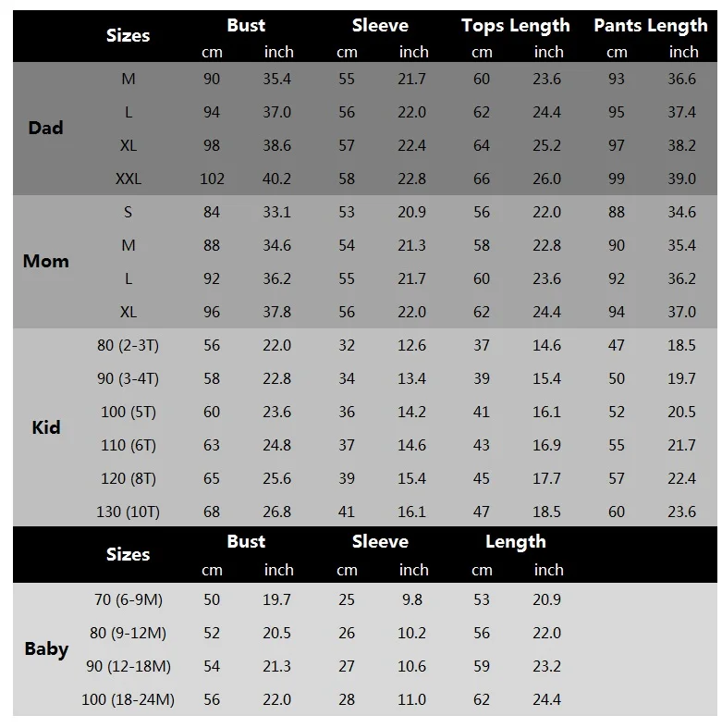Screen dimensions: 722x728
Task: Click the Mom row label
Action: tap(45, 261)
